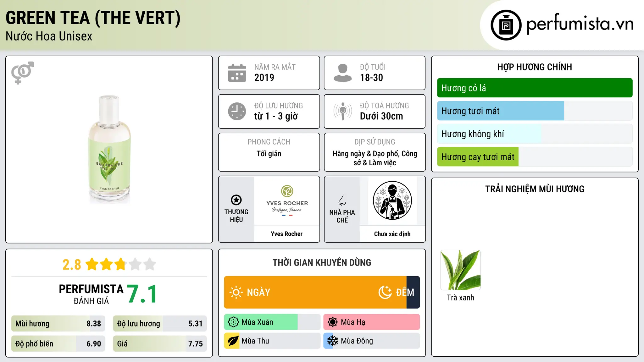
Task: Click the sillage value Dưới 30cm
Action: [381, 116]
